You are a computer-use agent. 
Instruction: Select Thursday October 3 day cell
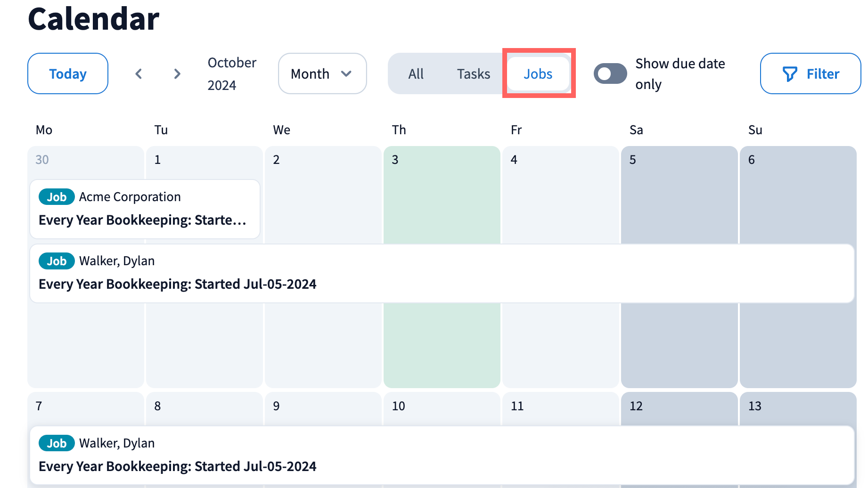click(x=442, y=344)
